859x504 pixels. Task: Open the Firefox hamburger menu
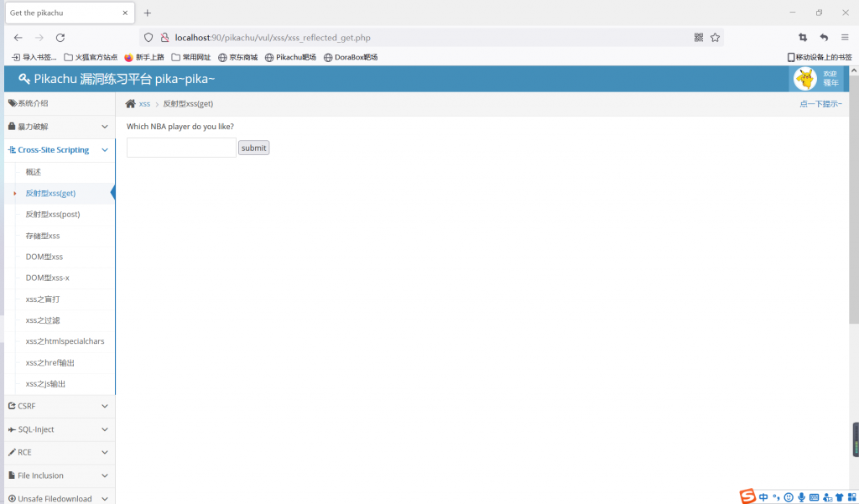coord(845,38)
